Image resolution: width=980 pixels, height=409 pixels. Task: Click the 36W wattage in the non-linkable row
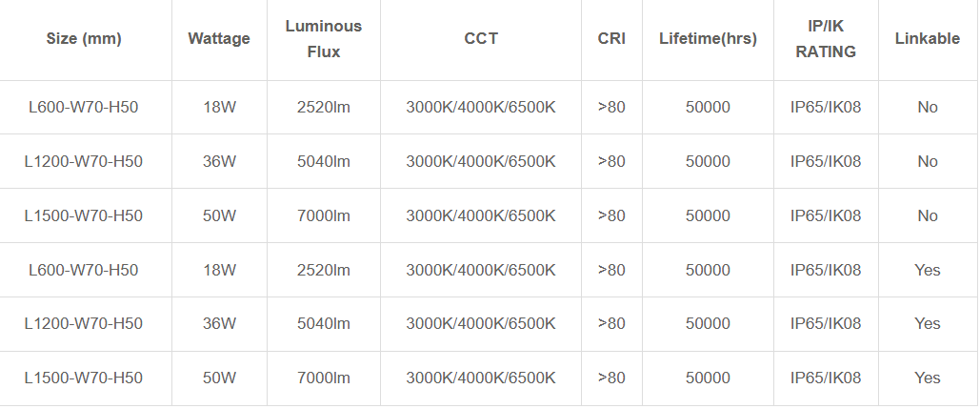coord(219,162)
